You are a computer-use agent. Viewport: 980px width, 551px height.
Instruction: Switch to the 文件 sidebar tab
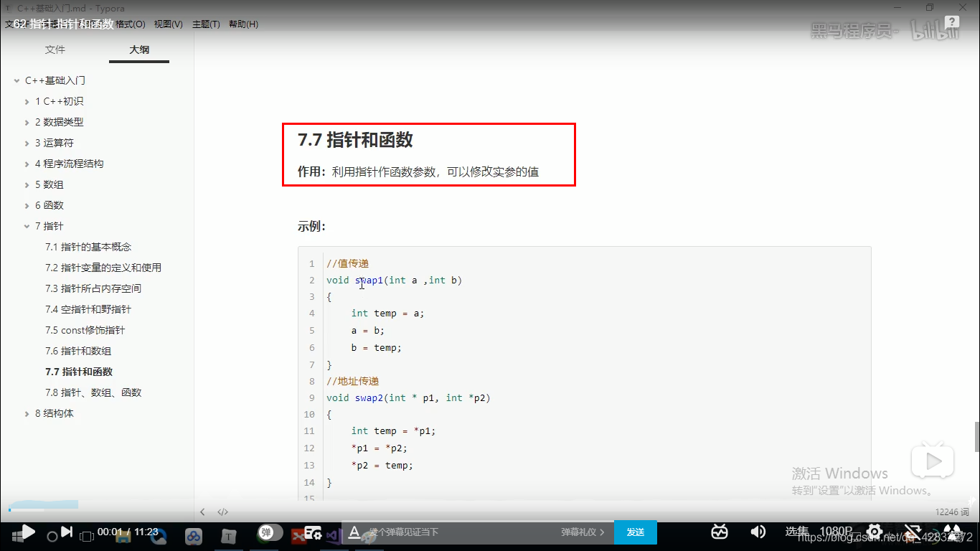(55, 50)
